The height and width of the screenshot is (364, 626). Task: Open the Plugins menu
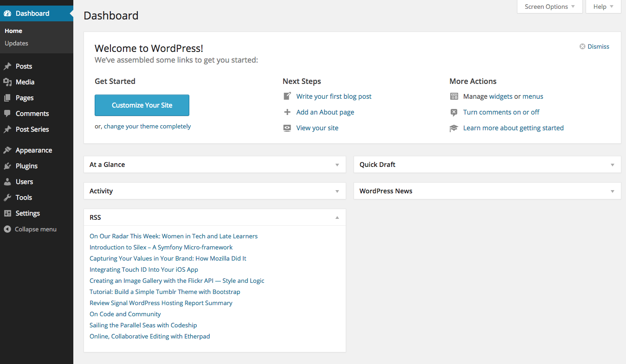pos(37,166)
